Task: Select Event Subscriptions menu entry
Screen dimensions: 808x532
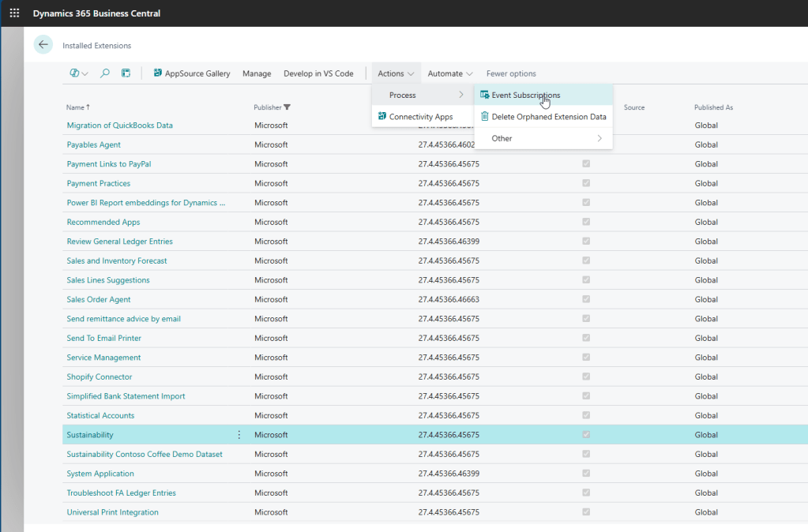Action: coord(528,94)
